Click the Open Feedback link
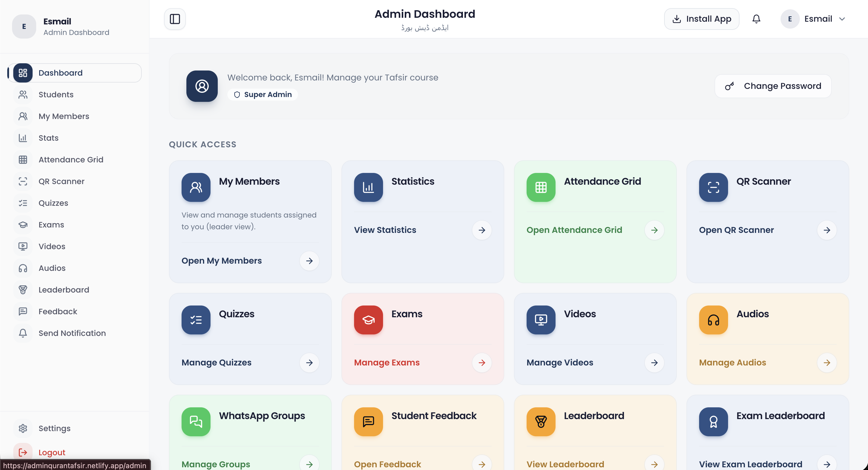This screenshot has height=470, width=868. (388, 464)
